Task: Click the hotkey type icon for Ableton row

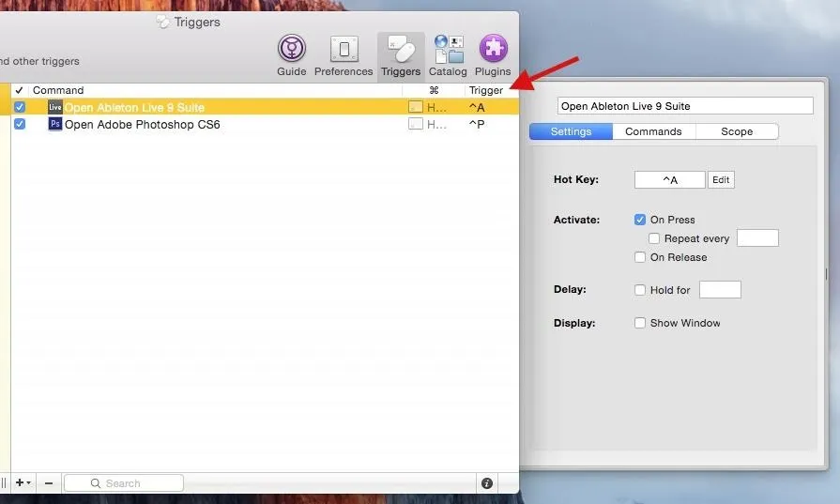Action: click(x=415, y=107)
